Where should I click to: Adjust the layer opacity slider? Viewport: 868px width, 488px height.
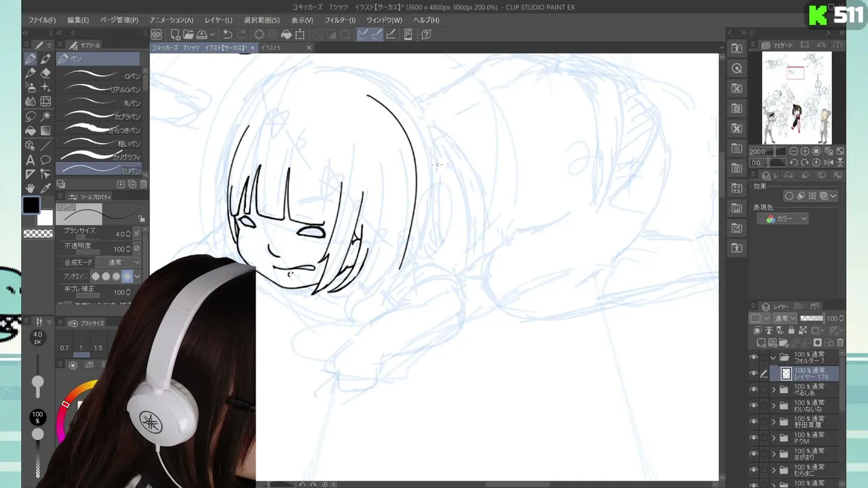click(x=812, y=319)
